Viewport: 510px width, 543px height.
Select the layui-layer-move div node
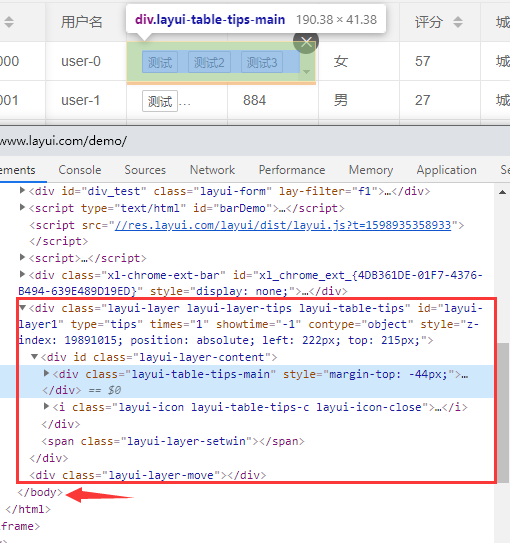tap(148, 475)
